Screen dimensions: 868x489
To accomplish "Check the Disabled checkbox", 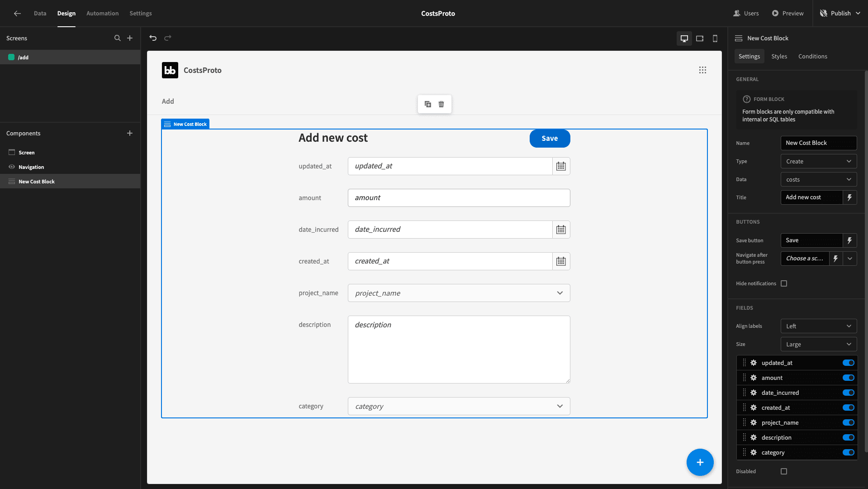I will click(x=784, y=471).
